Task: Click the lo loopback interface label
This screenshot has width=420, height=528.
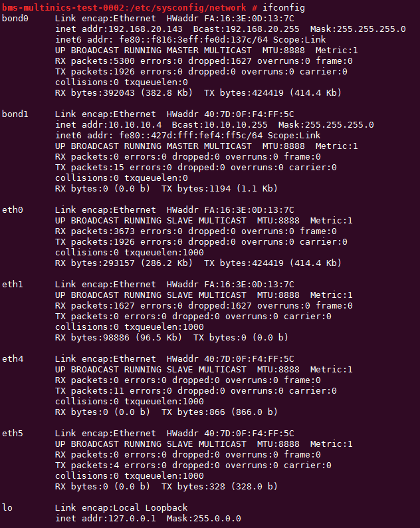Action: pos(7,507)
